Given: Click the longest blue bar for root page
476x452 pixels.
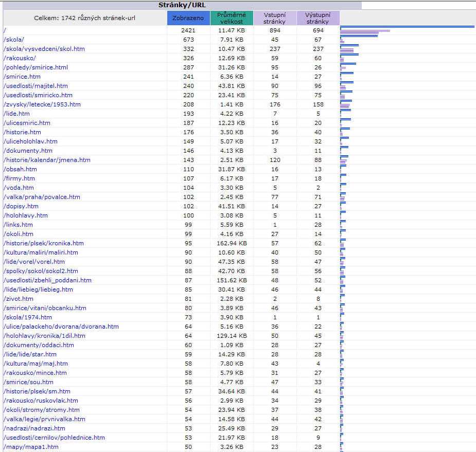Looking at the screenshot, I should click(407, 27).
